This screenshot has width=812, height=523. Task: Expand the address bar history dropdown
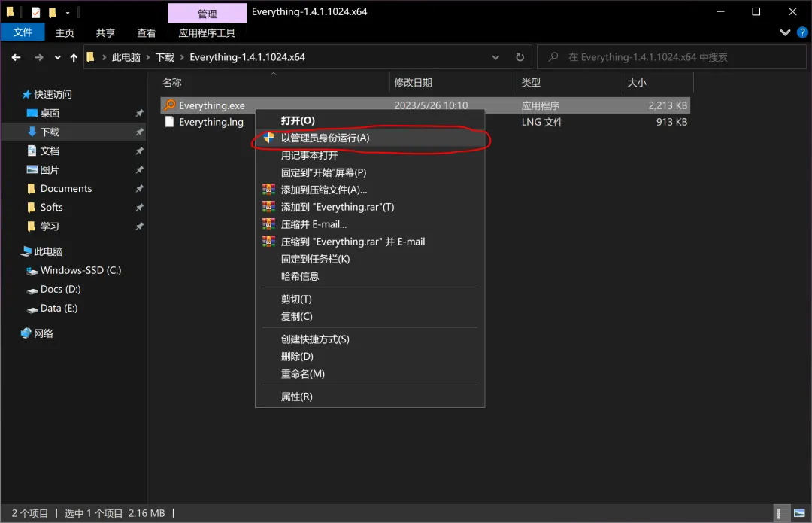pos(495,57)
